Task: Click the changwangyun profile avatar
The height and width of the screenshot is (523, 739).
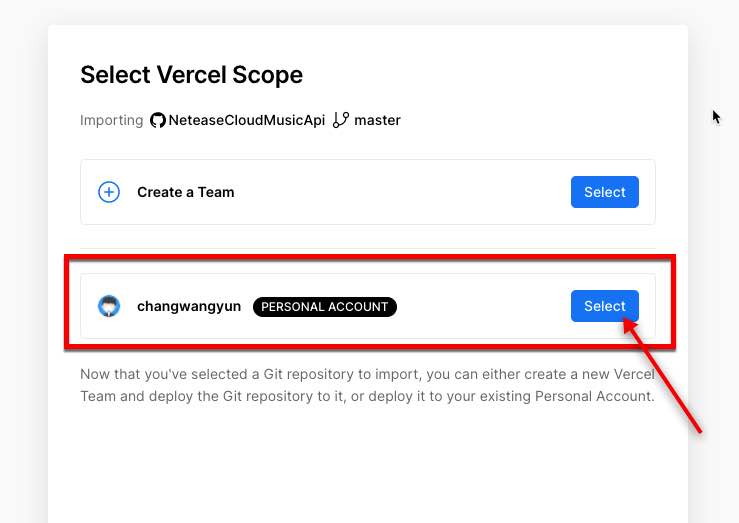Action: click(109, 306)
